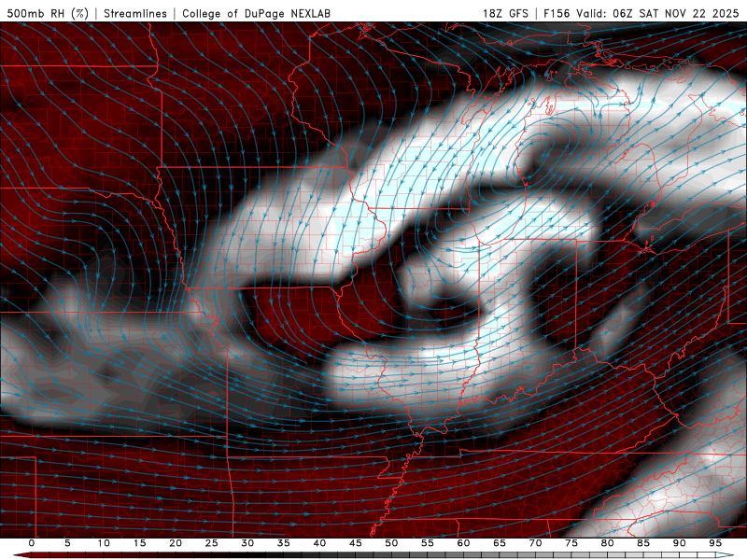Click the colorbar label "5"
Screen dimensions: 747x560
tap(67, 543)
